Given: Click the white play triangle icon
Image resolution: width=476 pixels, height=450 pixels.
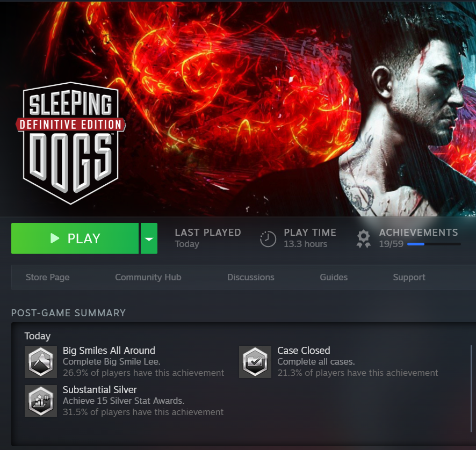Looking at the screenshot, I should pyautogui.click(x=55, y=238).
